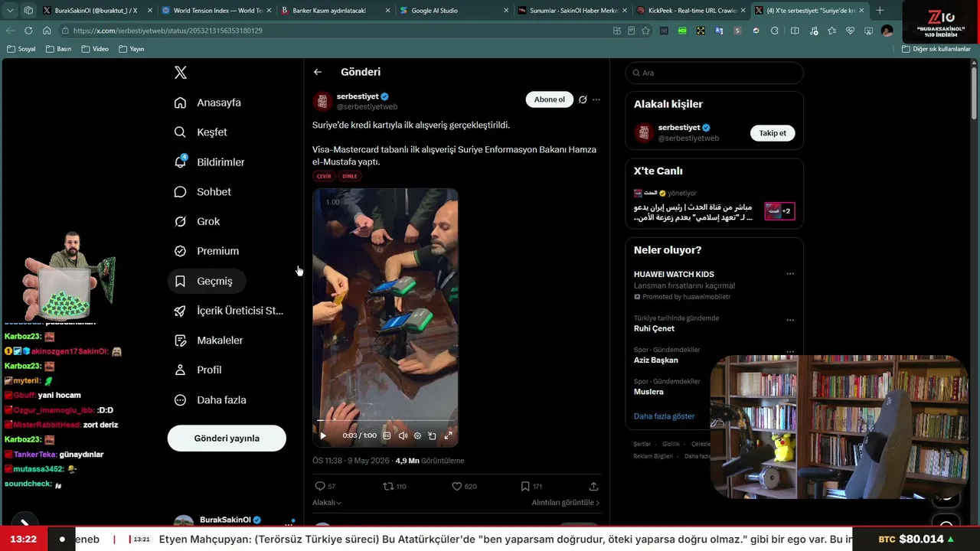Switch to the World Tension Index tab

[217, 11]
